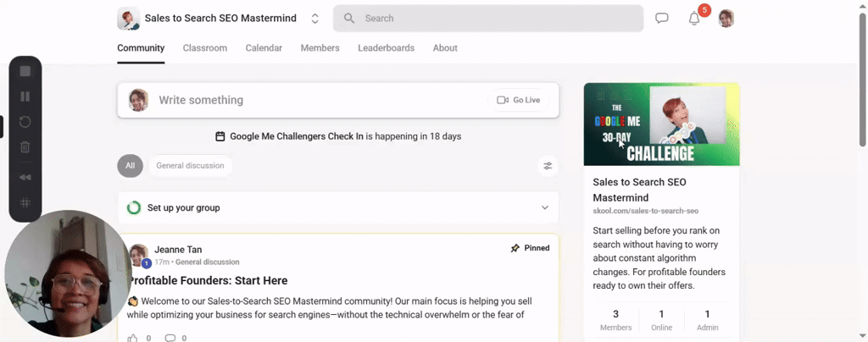Select the All filter pill
The width and height of the screenshot is (868, 342).
pos(130,166)
